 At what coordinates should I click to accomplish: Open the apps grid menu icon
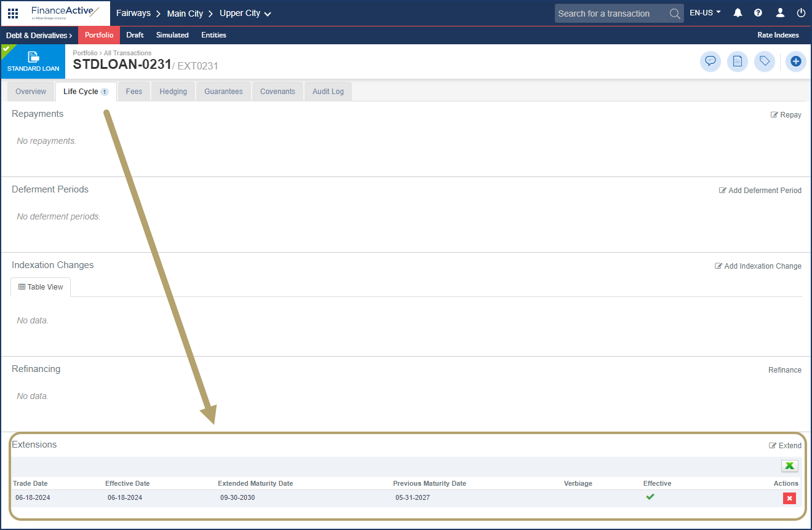point(13,13)
